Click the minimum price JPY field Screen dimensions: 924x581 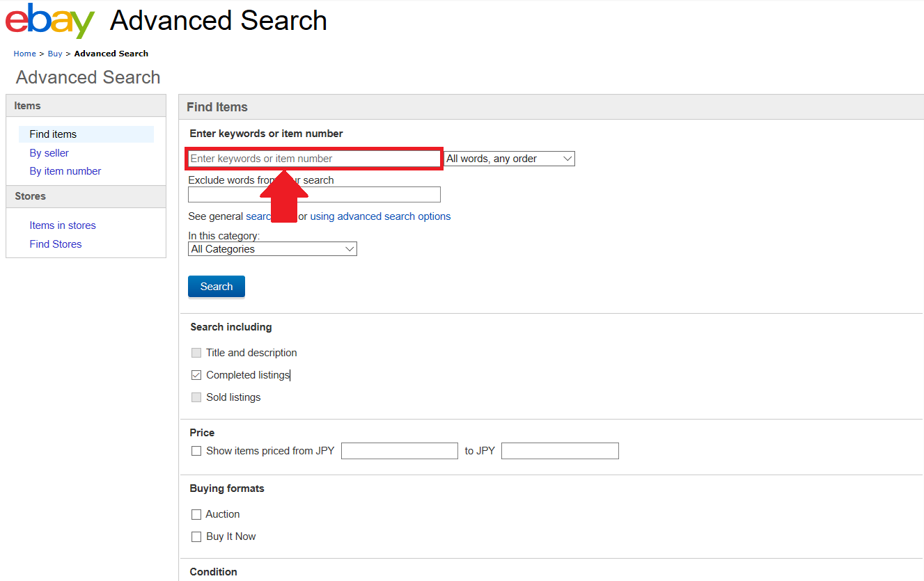click(400, 451)
